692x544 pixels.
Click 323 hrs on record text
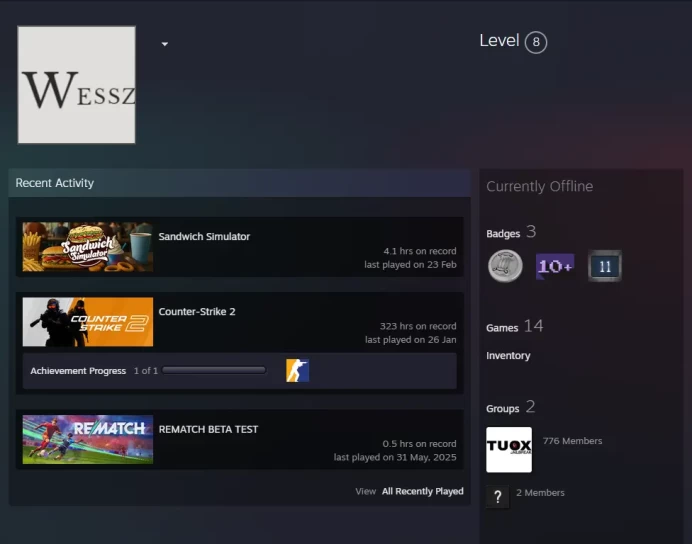point(418,326)
